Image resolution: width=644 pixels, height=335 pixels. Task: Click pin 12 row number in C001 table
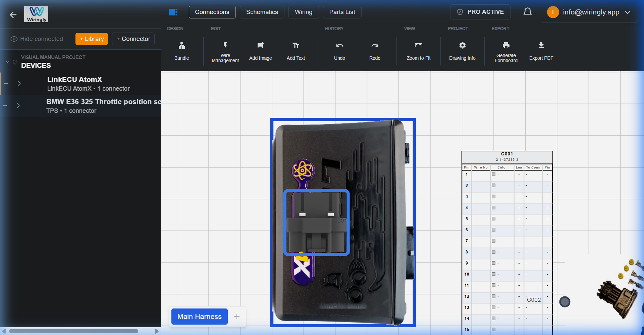point(467,296)
